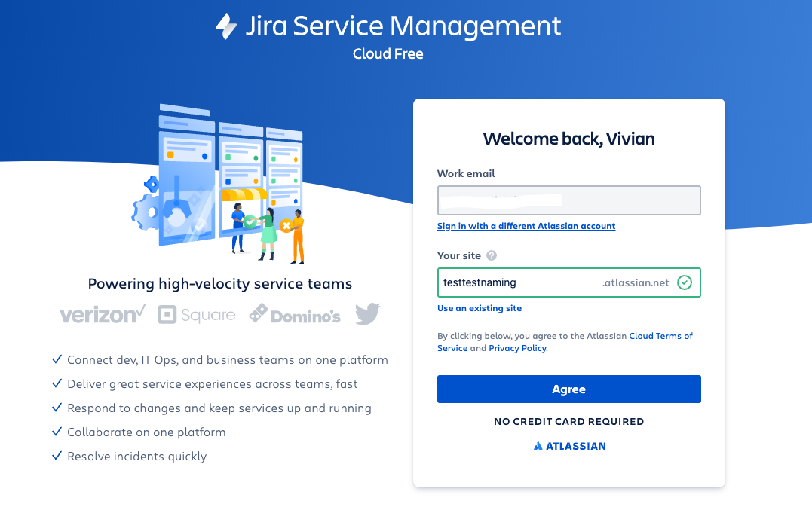Choose Use an existing site link
The width and height of the screenshot is (812, 513).
coord(480,308)
